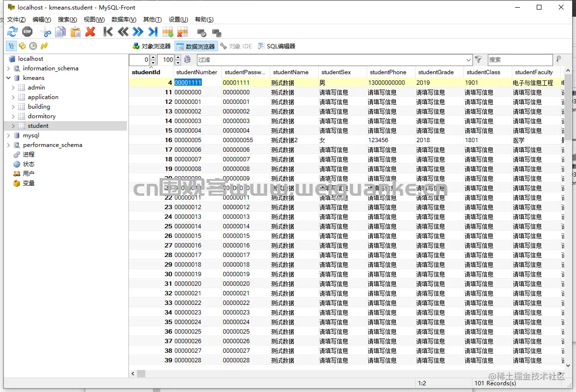
Task: Open the 数据库(V) menu
Action: (x=124, y=20)
